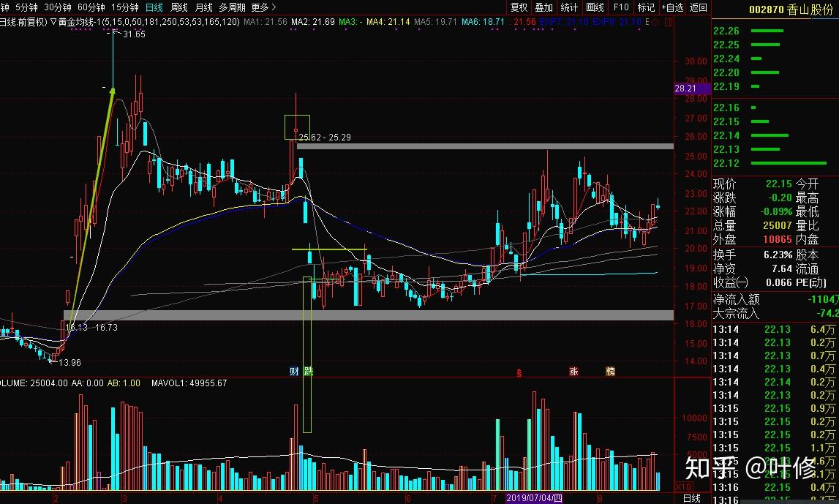Switch to the 周线 weekly chart tab
This screenshot has width=839, height=504.
point(178,7)
